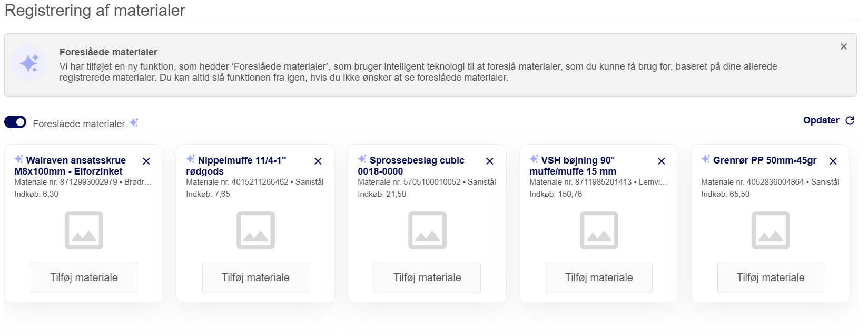Screen dimensions: 868x336
Task: Toggle the Foreslåede materialer switch off
Action: tap(15, 122)
